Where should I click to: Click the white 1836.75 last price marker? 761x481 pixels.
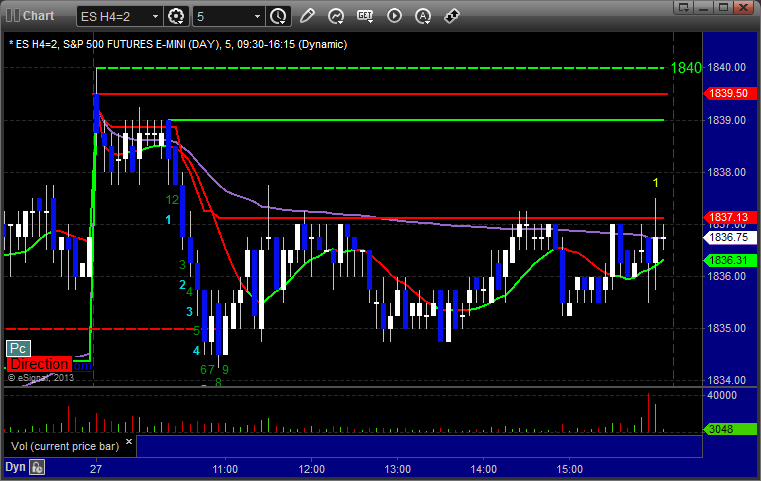point(729,237)
